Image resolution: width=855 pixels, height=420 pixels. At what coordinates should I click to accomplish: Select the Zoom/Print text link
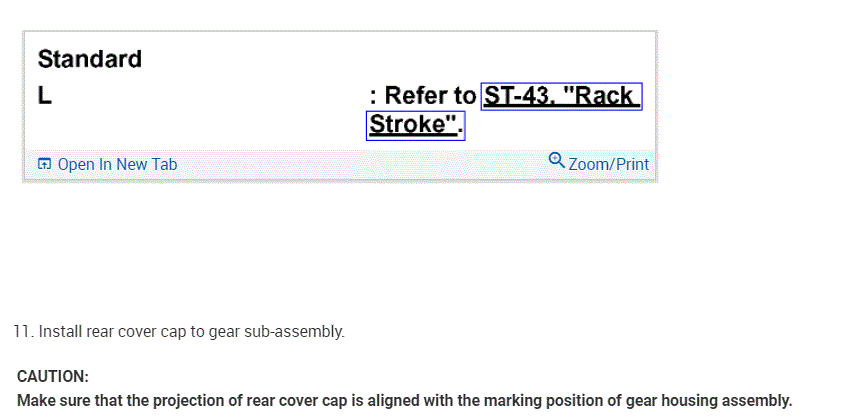608,164
